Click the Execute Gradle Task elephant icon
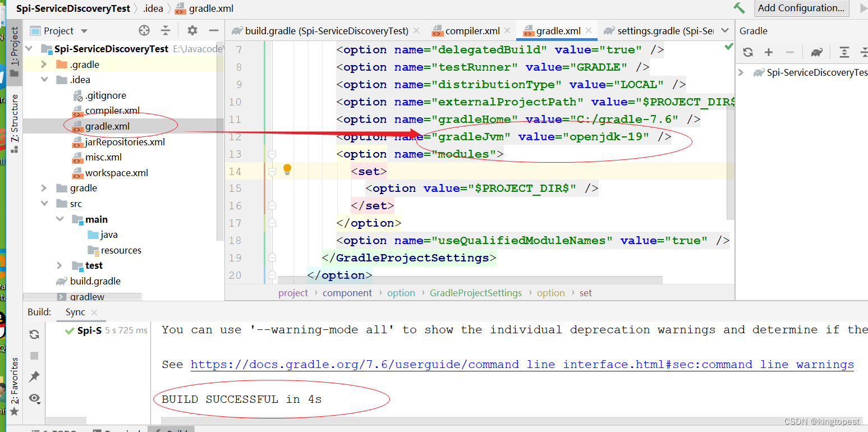 tap(817, 52)
